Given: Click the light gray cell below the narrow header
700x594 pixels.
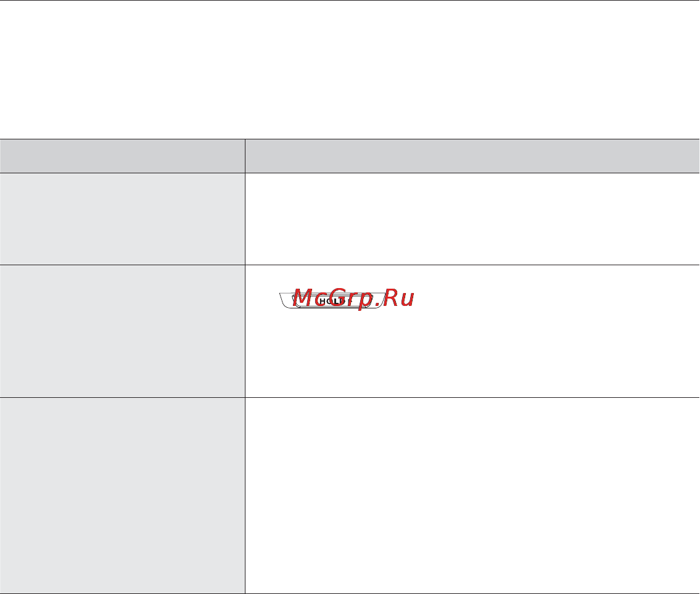Looking at the screenshot, I should [x=122, y=219].
